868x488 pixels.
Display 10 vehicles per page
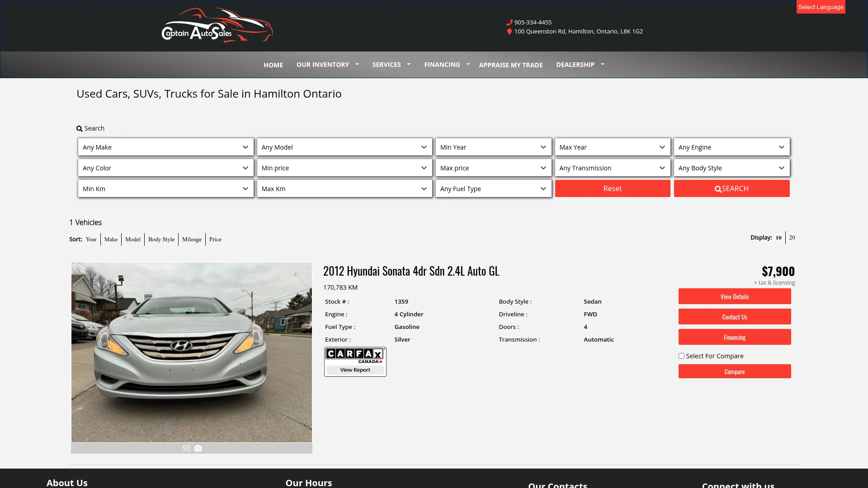click(x=778, y=238)
